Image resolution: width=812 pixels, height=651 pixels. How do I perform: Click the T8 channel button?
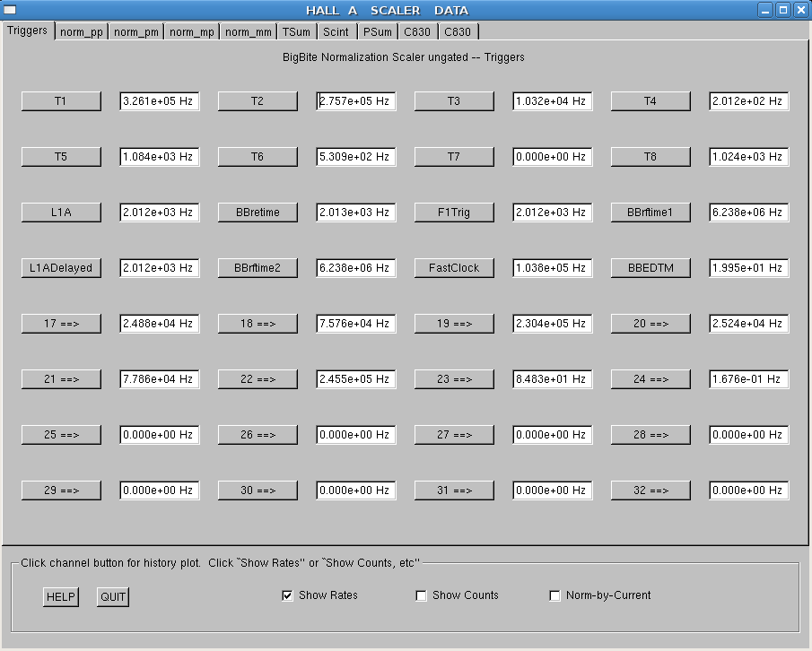click(650, 157)
